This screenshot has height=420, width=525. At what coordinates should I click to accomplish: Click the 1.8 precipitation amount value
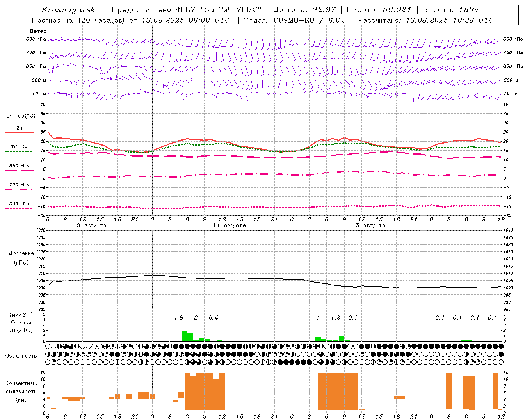coord(178,318)
